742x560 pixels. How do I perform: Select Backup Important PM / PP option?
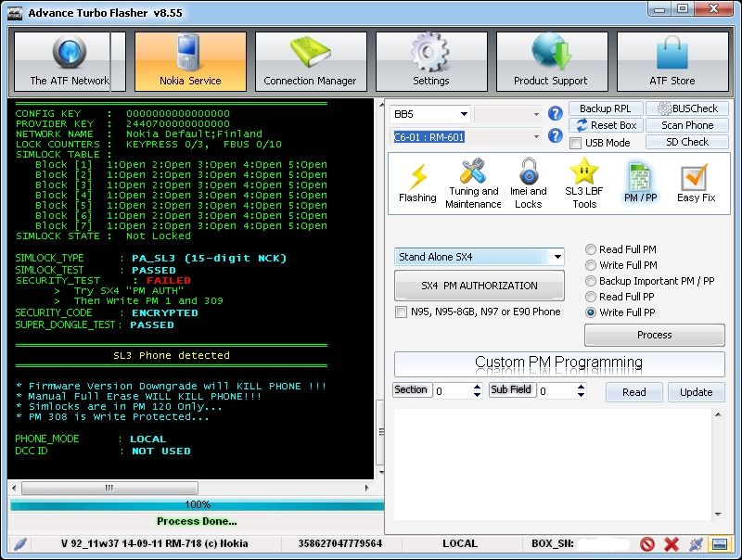pyautogui.click(x=591, y=281)
